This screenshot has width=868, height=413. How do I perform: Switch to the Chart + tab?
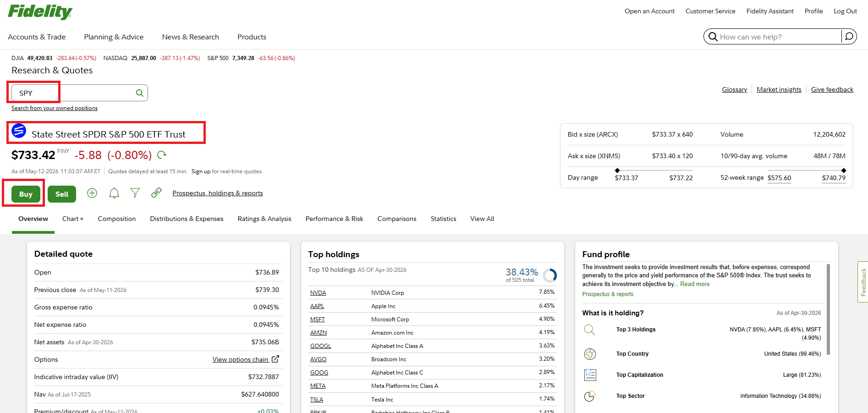point(73,219)
